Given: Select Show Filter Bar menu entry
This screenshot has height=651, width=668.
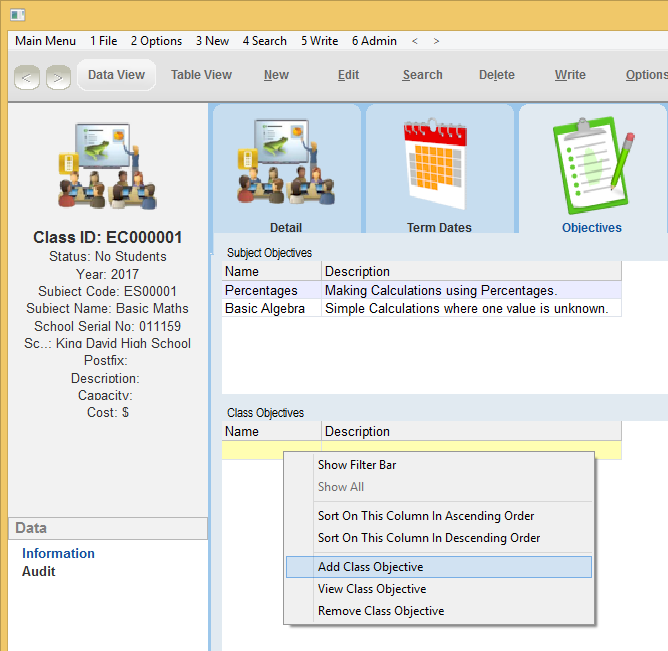Looking at the screenshot, I should [x=356, y=465].
